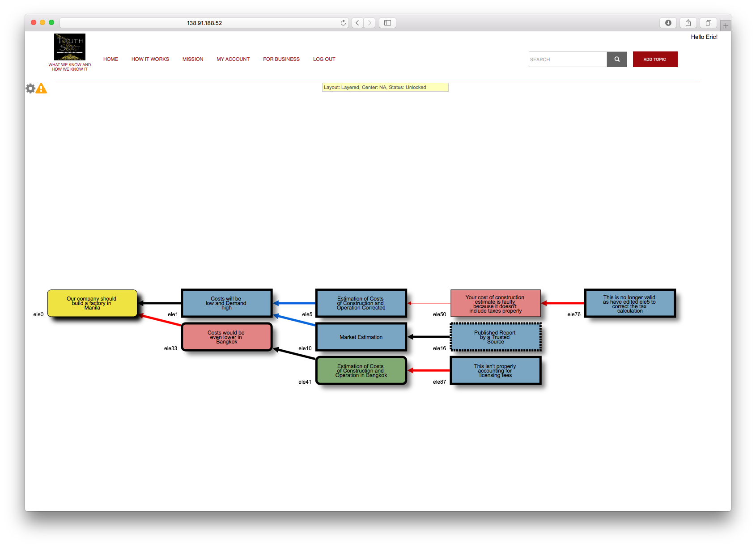Click into the Search input field
Viewport: 756px width, 547px height.
click(567, 59)
